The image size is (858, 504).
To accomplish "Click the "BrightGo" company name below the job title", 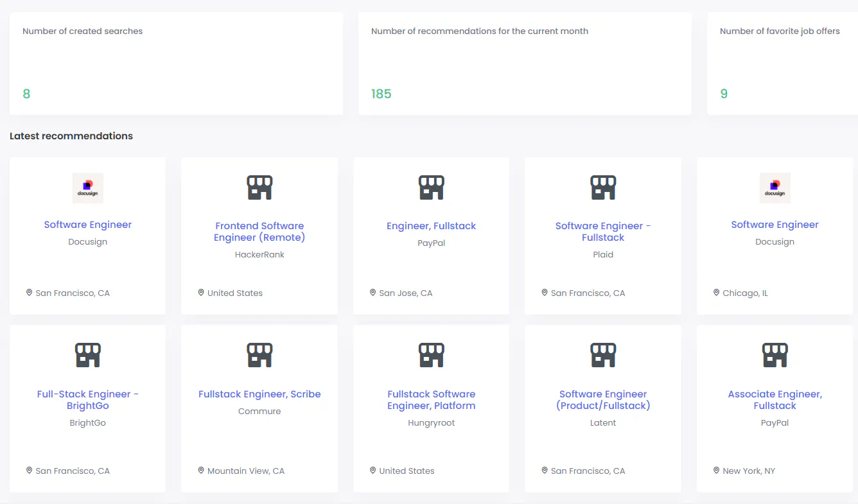I will coord(88,423).
